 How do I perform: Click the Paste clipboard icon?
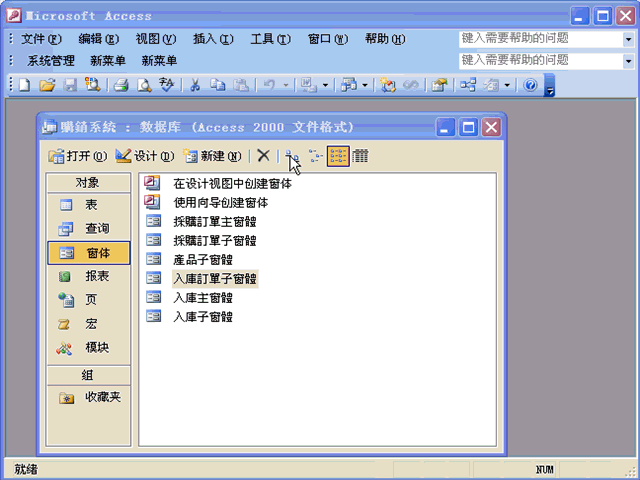click(x=241, y=85)
